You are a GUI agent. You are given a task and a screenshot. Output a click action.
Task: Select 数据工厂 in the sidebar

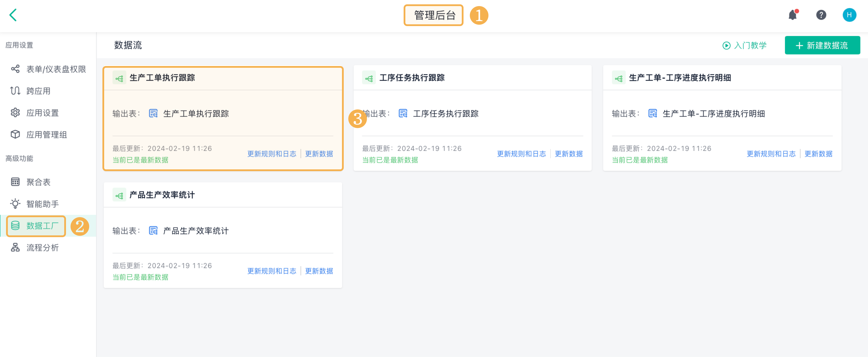[x=48, y=226]
